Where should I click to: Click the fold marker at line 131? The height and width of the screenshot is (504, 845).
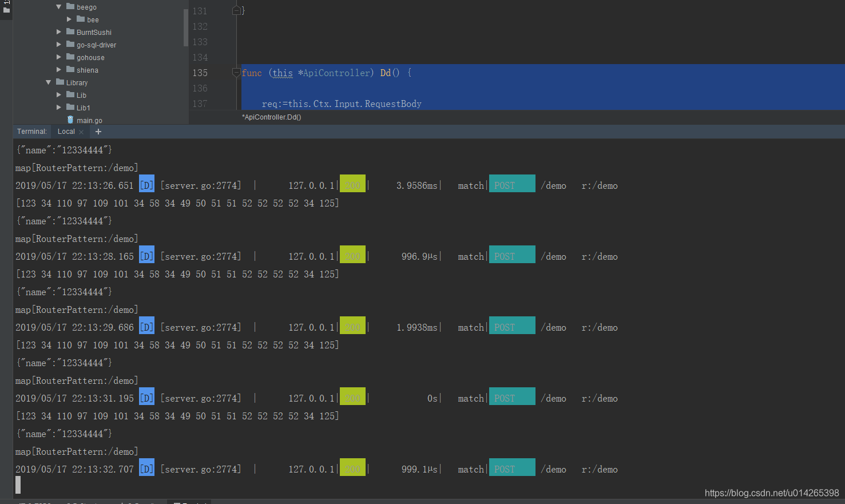tap(236, 10)
